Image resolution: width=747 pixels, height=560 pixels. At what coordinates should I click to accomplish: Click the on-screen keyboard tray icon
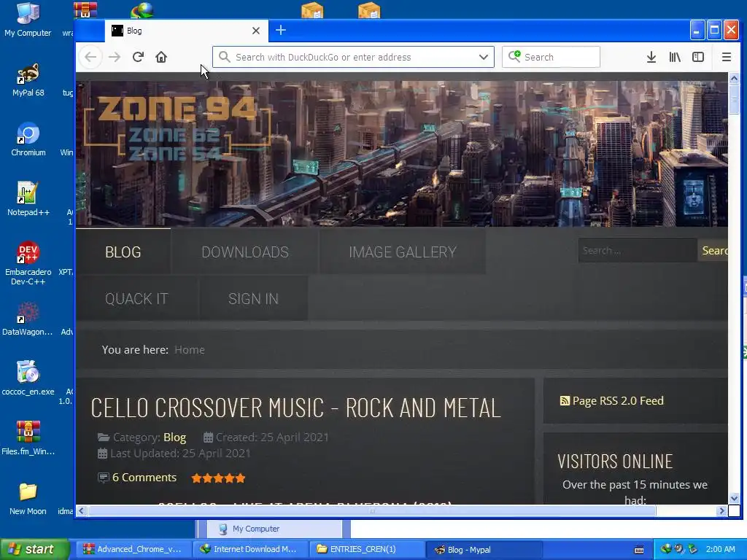click(x=639, y=550)
